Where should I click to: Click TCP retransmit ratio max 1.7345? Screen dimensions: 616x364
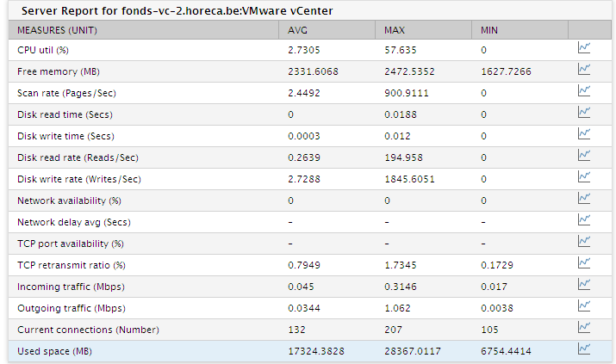pyautogui.click(x=401, y=266)
